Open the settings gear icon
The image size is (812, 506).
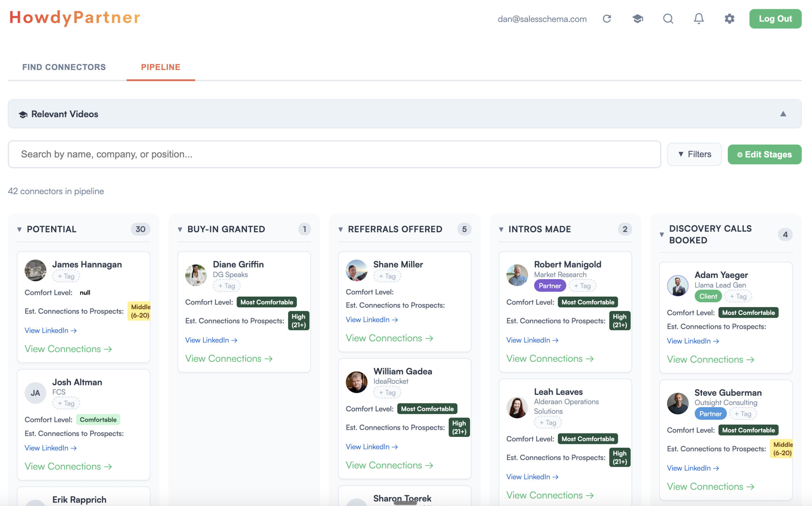point(729,18)
